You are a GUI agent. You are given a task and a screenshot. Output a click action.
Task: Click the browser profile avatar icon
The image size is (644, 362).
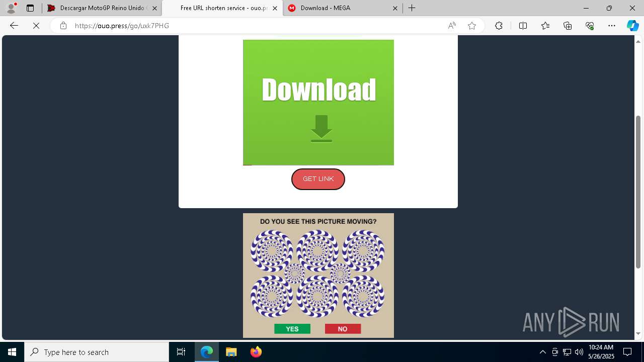11,8
